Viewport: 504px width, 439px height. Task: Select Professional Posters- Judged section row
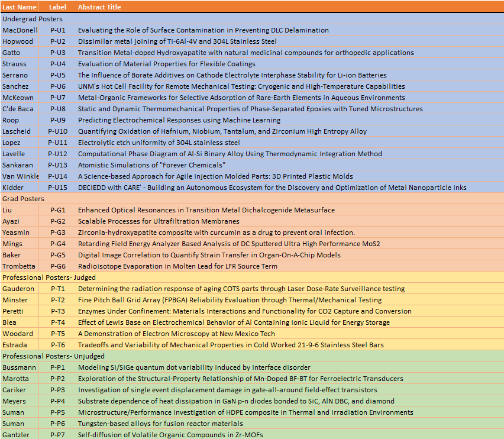pyautogui.click(x=252, y=277)
